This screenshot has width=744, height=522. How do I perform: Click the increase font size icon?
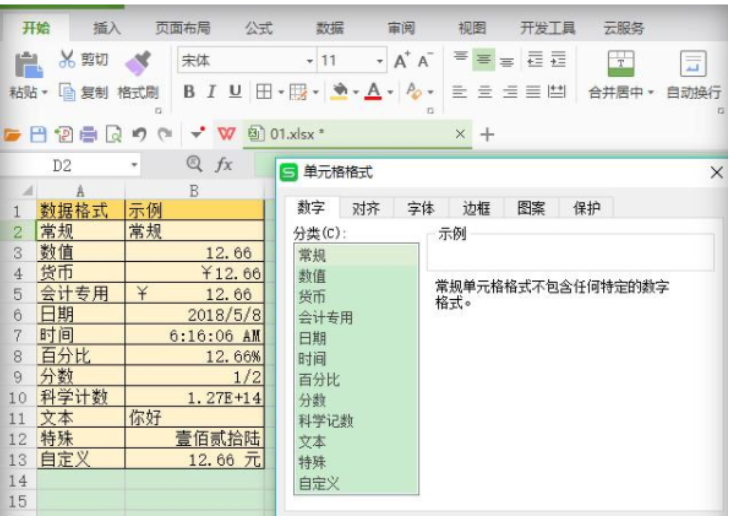click(401, 61)
